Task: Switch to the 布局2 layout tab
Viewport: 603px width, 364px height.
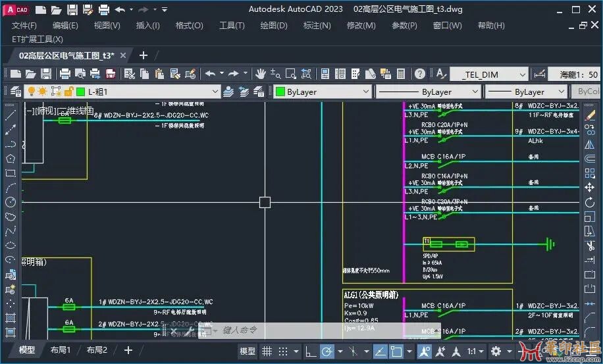Action: pyautogui.click(x=97, y=350)
